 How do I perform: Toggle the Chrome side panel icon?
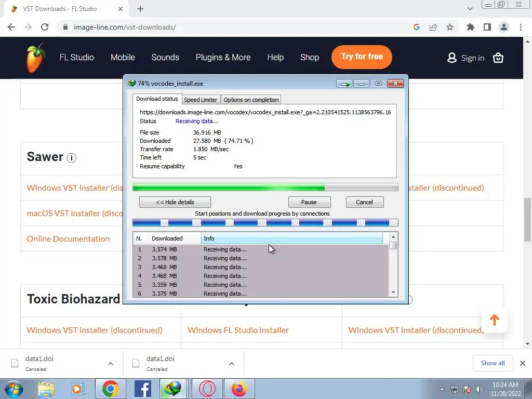[x=487, y=27]
